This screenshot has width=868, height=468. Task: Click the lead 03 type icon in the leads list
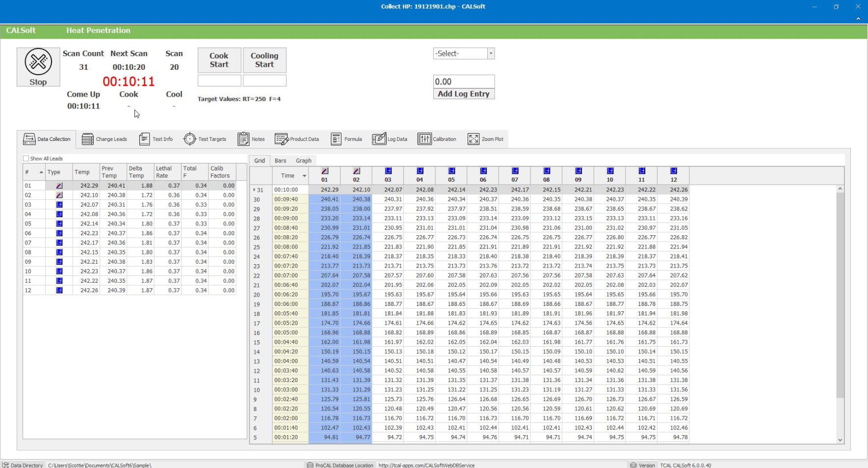[x=59, y=205]
